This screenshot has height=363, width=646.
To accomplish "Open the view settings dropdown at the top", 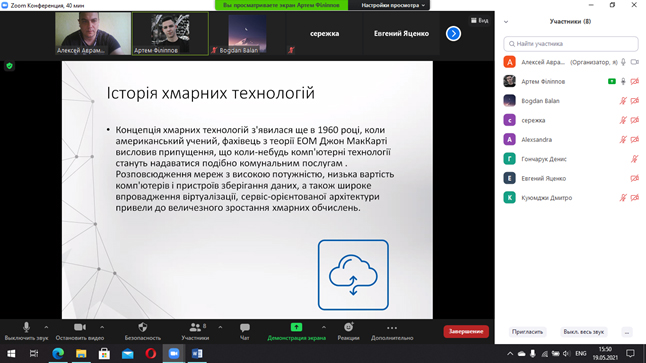I will tap(393, 5).
